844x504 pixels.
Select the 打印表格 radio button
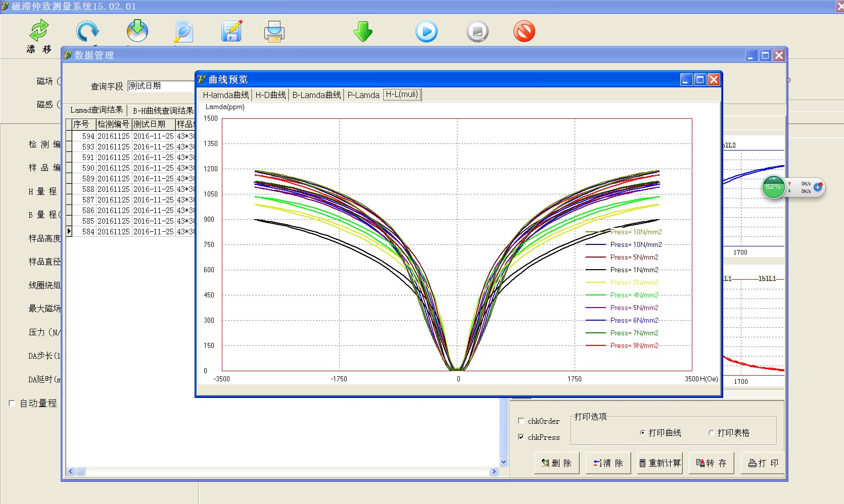click(x=712, y=433)
